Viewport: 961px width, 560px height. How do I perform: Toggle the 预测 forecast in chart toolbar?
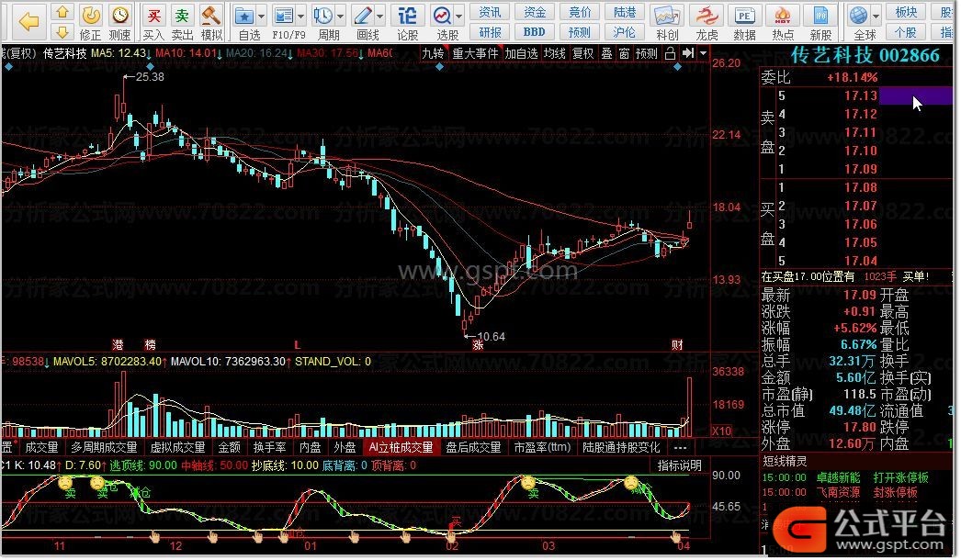tap(647, 54)
